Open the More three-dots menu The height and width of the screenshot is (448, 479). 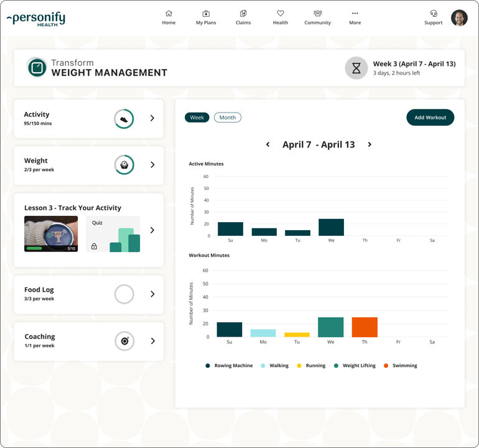(355, 14)
